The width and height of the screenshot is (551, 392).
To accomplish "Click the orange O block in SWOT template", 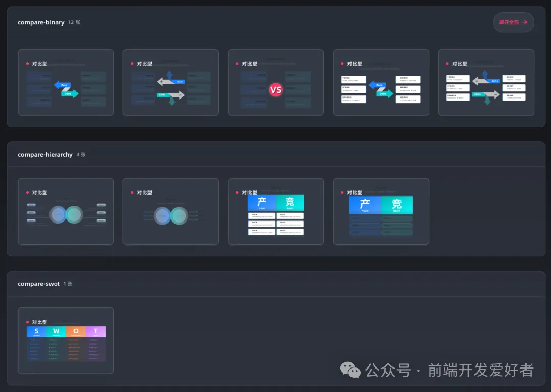I will pos(76,332).
